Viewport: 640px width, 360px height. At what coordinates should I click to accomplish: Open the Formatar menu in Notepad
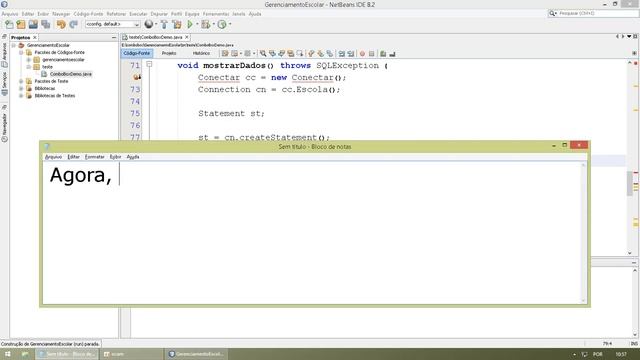coord(95,157)
